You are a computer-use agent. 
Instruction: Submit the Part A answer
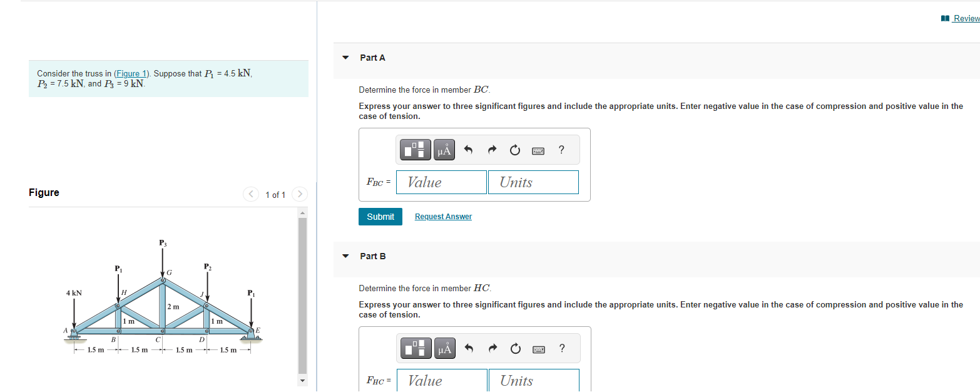[380, 217]
